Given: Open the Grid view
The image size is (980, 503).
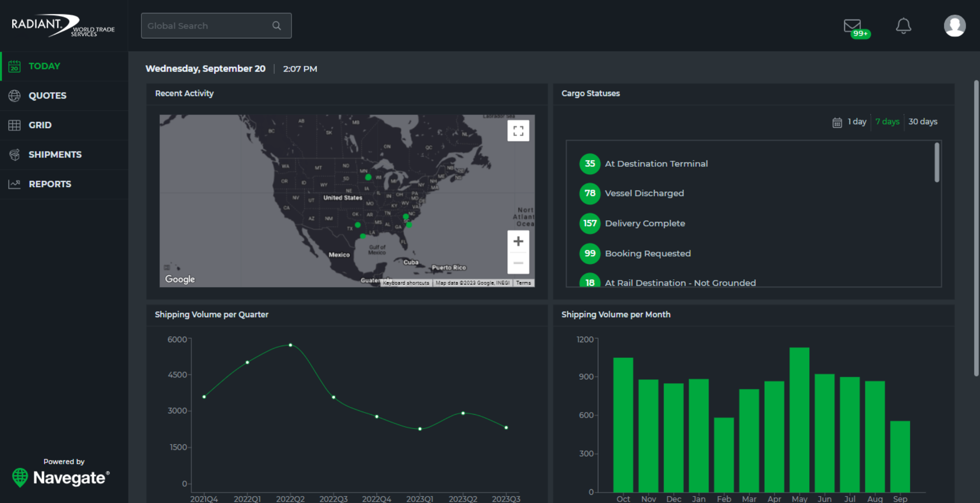Looking at the screenshot, I should [x=40, y=125].
